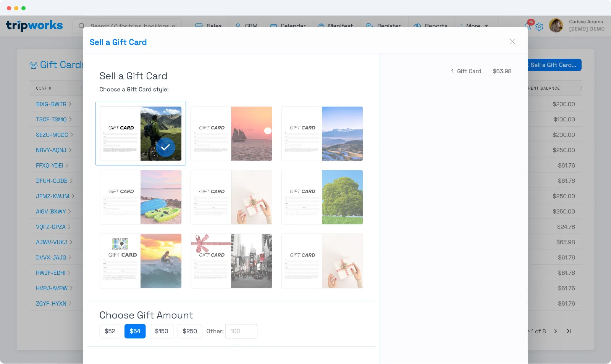Screen dimensions: 611x364
Task: Go to next page of gift cards
Action: (556, 331)
